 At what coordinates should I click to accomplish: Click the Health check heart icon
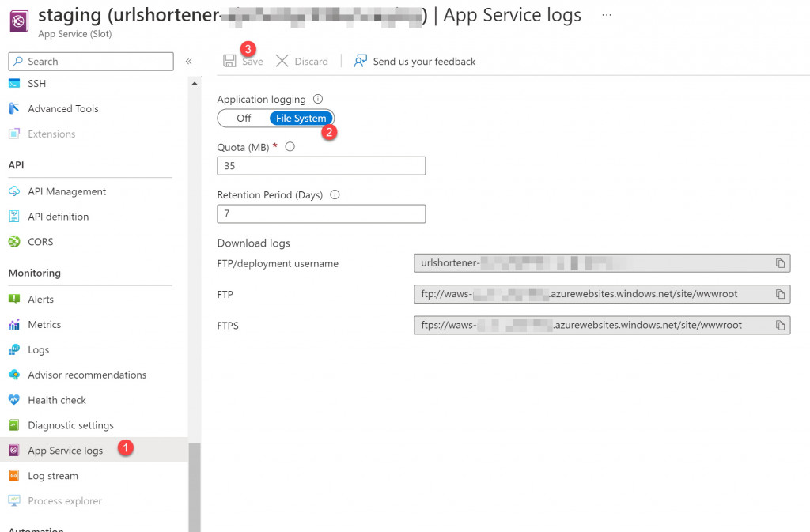(14, 400)
